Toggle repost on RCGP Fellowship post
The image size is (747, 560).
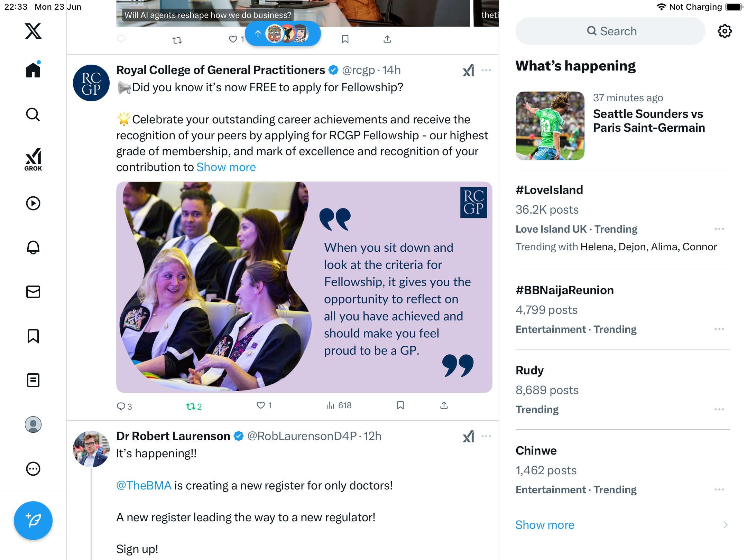click(x=194, y=407)
